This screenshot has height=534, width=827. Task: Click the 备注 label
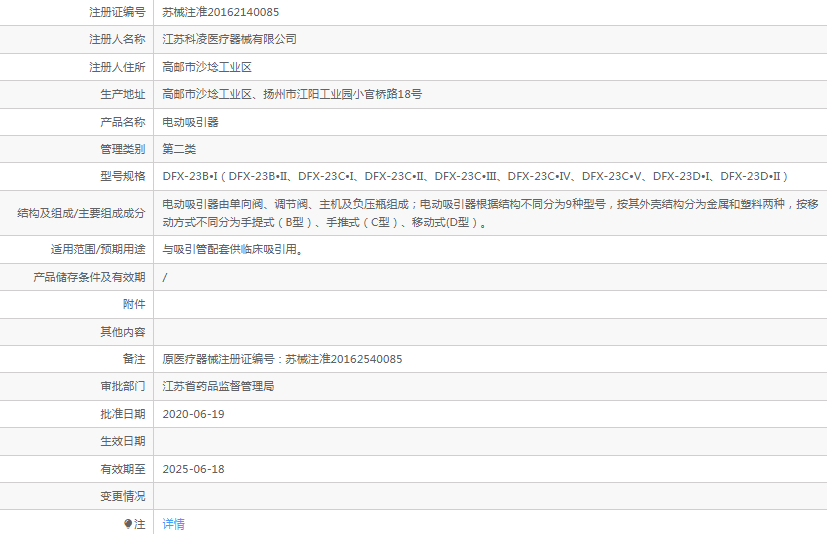point(134,359)
